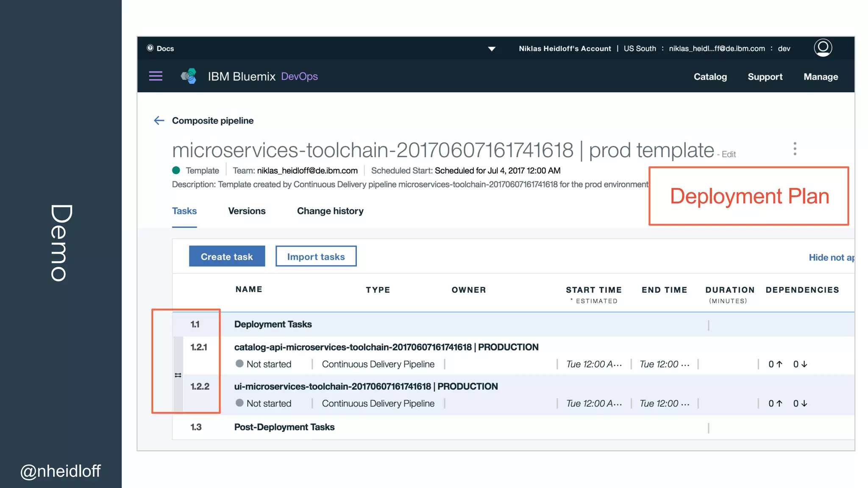Click the Composite pipeline breadcrumb text

(213, 121)
